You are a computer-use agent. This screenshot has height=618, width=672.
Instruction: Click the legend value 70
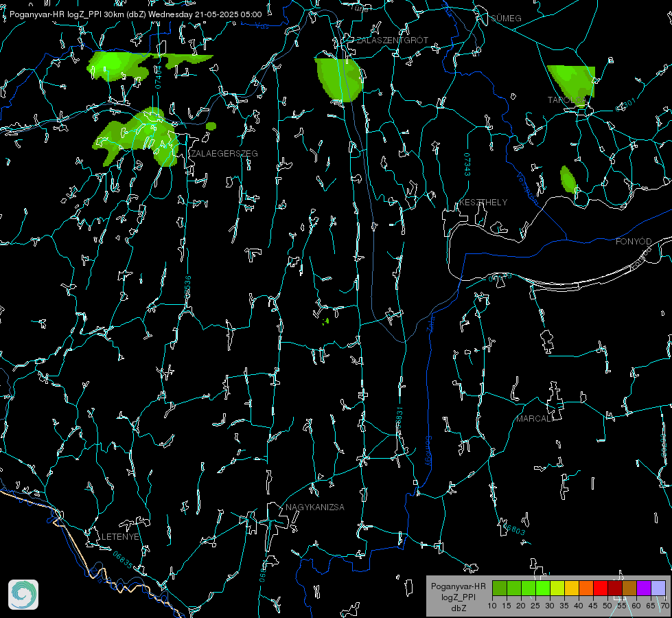tap(665, 606)
